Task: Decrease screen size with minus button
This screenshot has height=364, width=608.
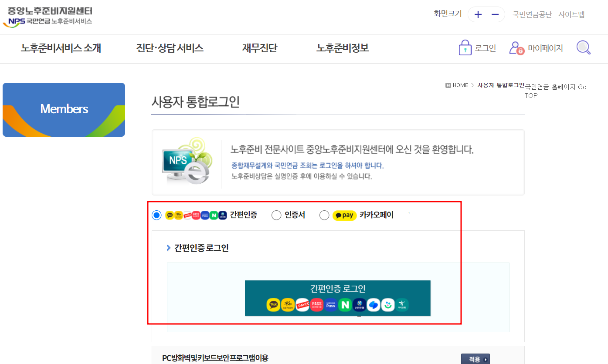Action: pyautogui.click(x=495, y=14)
